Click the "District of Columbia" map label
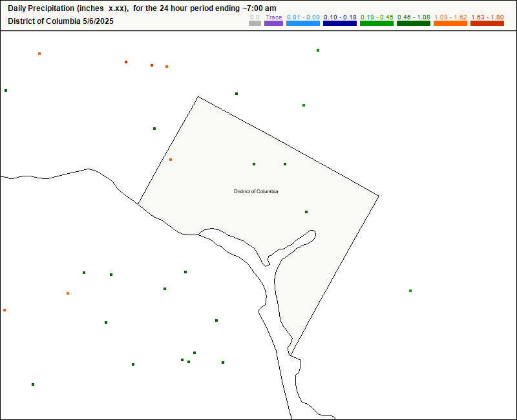Screen dimensions: 517x420 click(256, 191)
